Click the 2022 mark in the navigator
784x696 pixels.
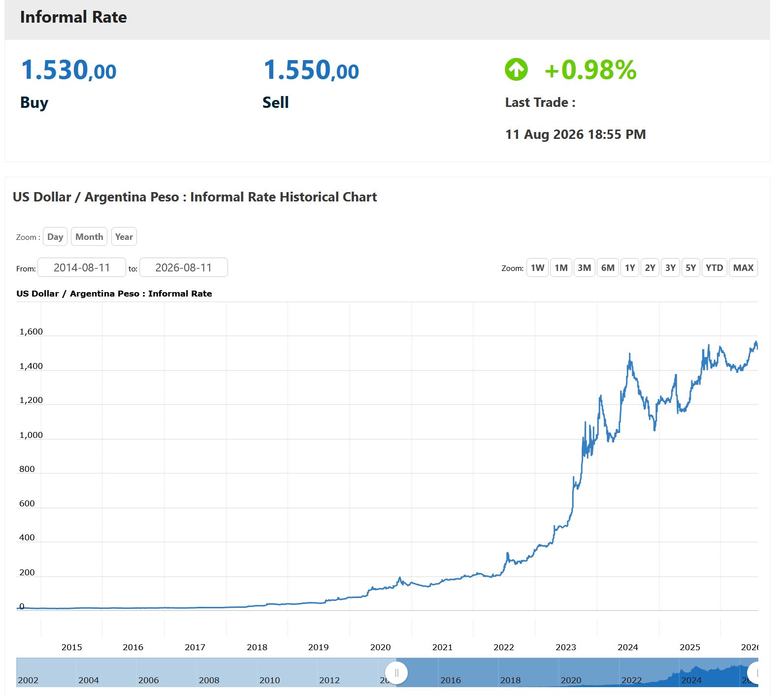click(x=631, y=680)
